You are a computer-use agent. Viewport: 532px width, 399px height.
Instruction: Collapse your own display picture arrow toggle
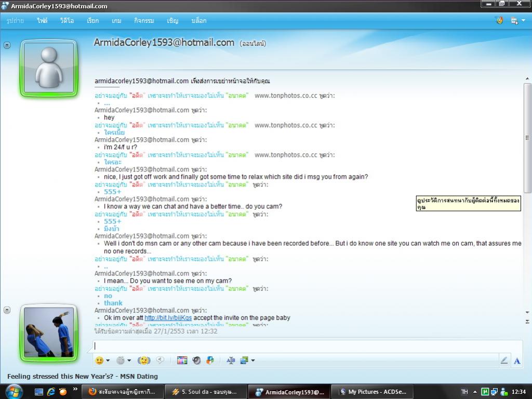[x=7, y=310]
